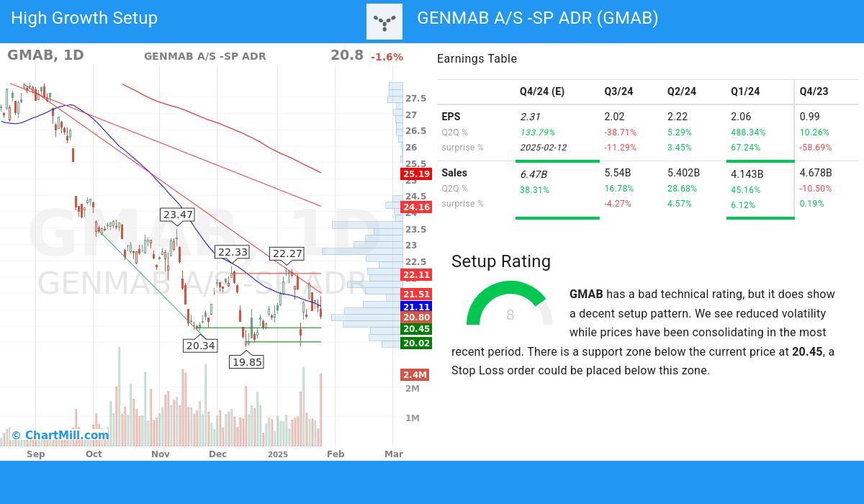The image size is (864, 504).
Task: Click the setup rating gauge showing 8
Action: click(510, 304)
